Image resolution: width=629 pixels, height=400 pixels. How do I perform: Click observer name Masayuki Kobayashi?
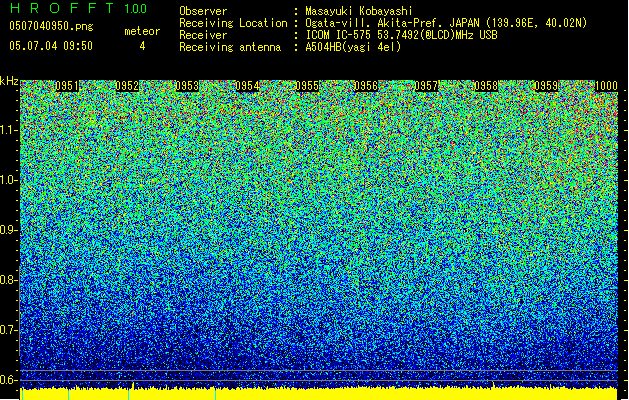359,11
